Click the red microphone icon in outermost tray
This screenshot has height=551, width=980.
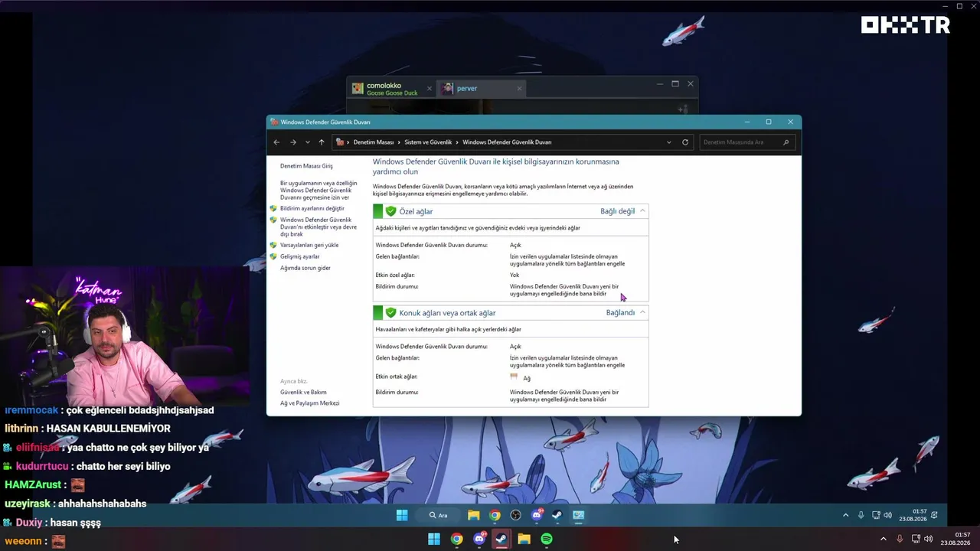click(900, 539)
